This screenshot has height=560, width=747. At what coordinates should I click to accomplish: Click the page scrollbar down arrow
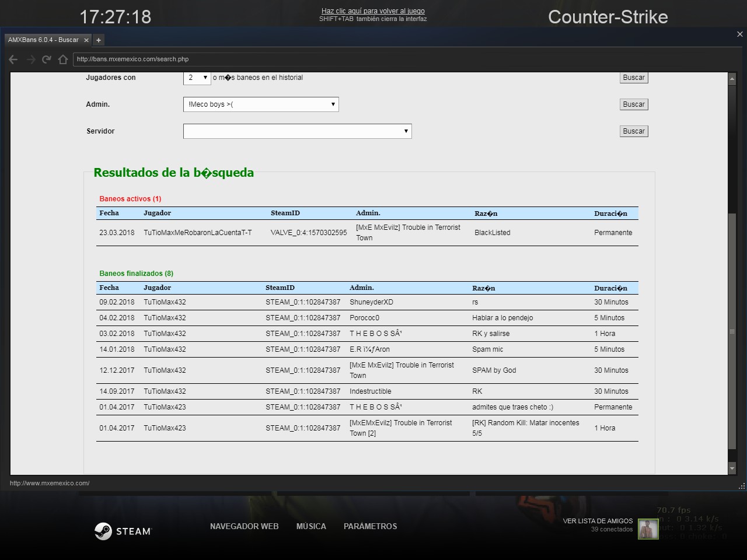pos(732,468)
